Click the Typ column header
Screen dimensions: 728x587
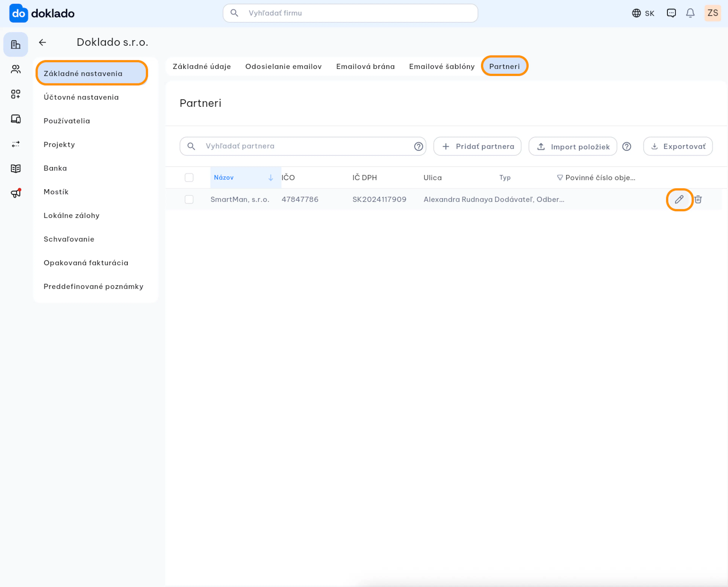(x=505, y=178)
